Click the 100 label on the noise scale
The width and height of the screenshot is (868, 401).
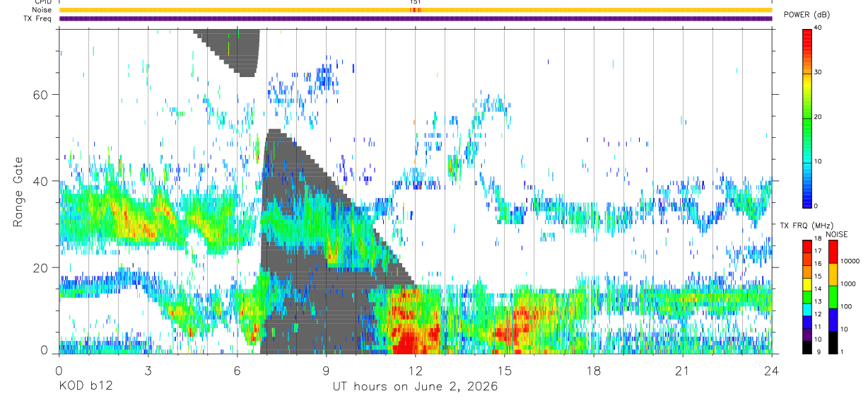point(846,306)
